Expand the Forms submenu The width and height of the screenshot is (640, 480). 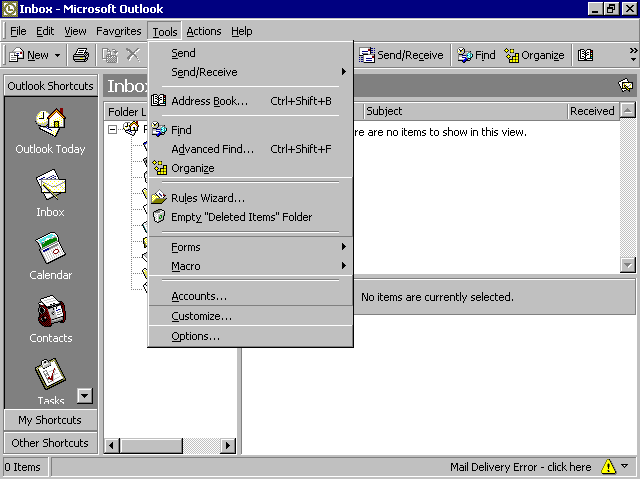[250, 247]
